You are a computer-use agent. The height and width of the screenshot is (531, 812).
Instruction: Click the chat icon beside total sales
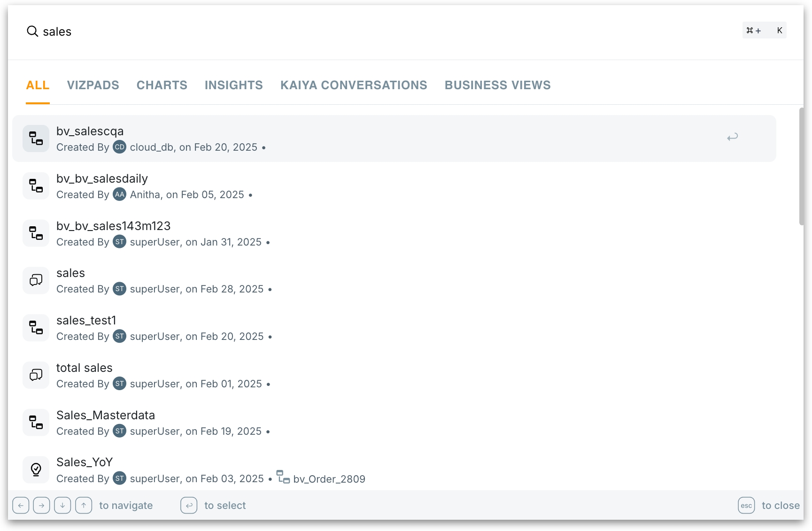point(36,375)
